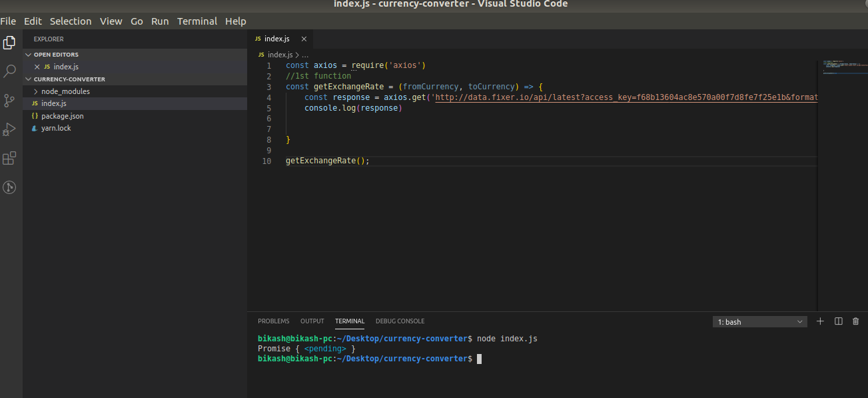
Task: Select the index.js editor tab
Action: click(280, 39)
